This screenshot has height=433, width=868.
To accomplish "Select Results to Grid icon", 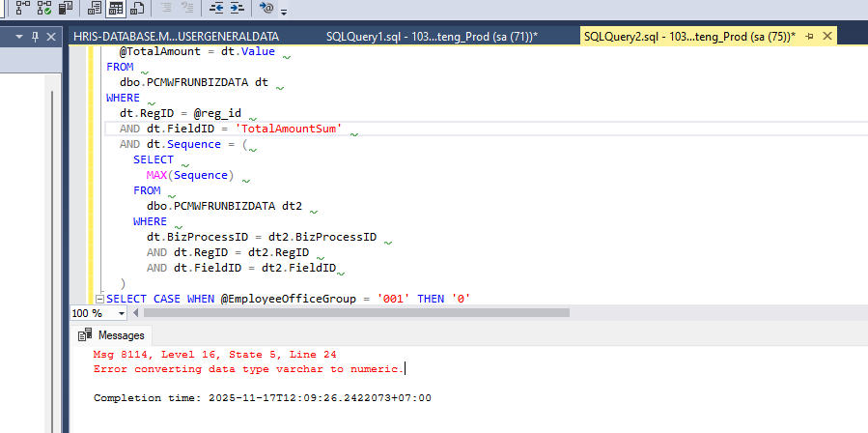I will [115, 9].
